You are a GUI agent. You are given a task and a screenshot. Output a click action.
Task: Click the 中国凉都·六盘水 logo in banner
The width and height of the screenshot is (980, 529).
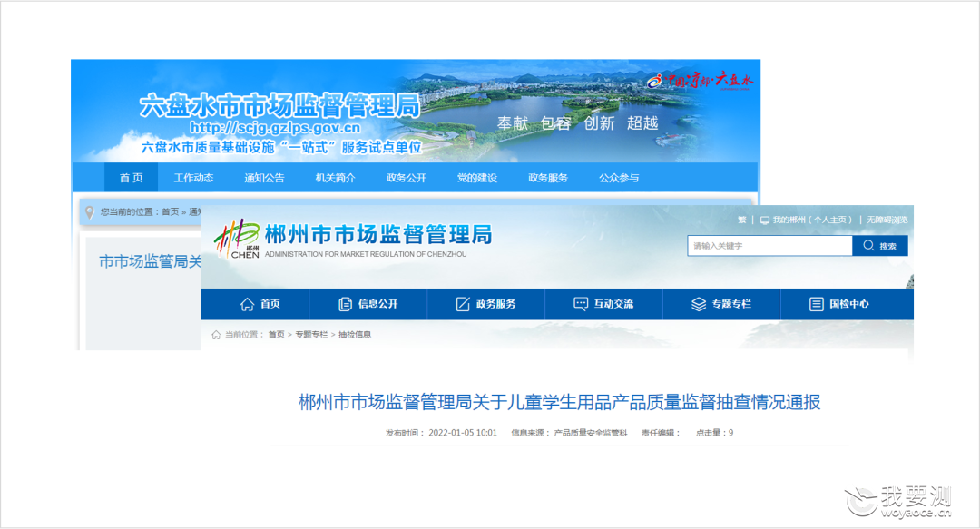700,80
